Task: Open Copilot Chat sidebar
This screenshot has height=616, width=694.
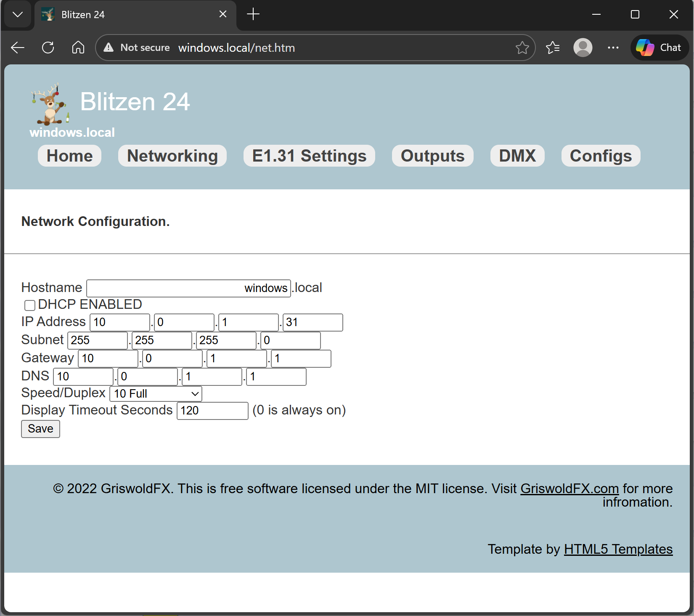Action: pos(659,48)
